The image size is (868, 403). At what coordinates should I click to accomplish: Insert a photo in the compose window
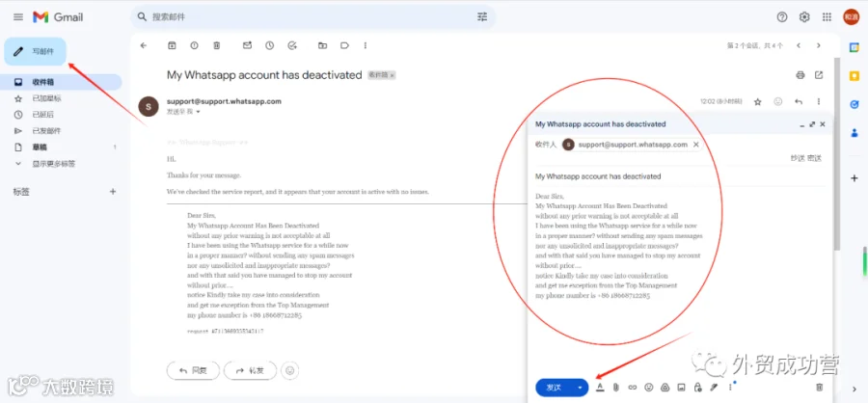[x=682, y=388]
